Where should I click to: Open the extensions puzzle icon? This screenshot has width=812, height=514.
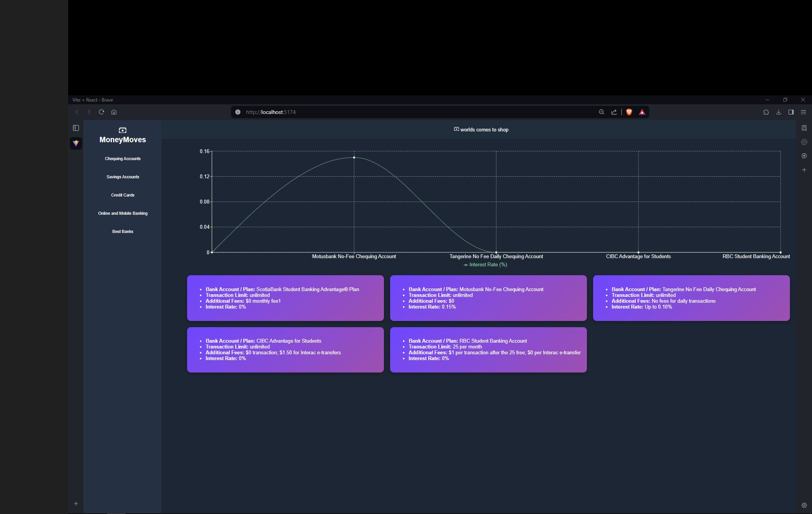[766, 112]
